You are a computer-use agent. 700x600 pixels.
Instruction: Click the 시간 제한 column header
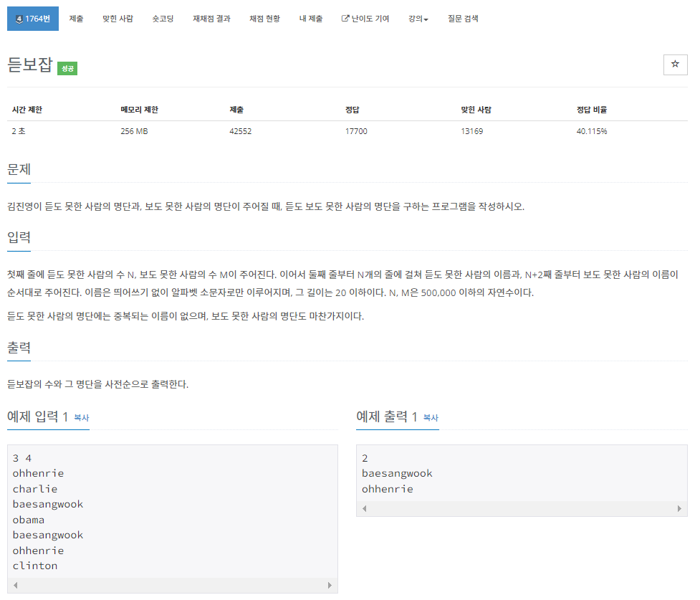click(27, 110)
